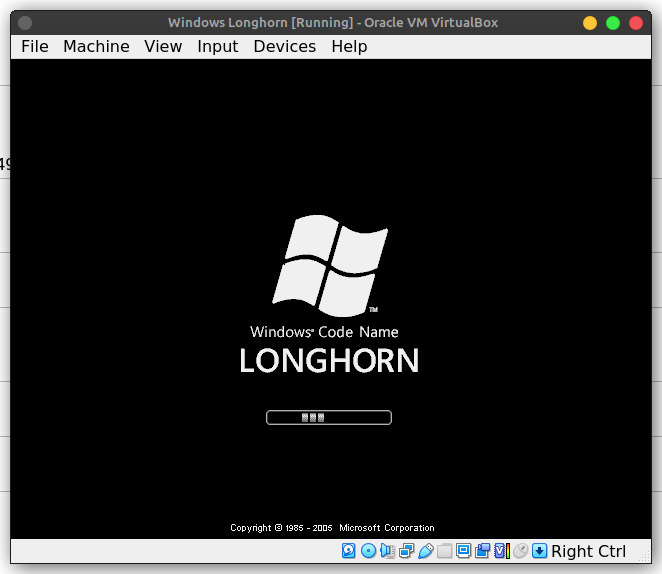Open the Machine menu
The image size is (662, 574).
tap(96, 46)
